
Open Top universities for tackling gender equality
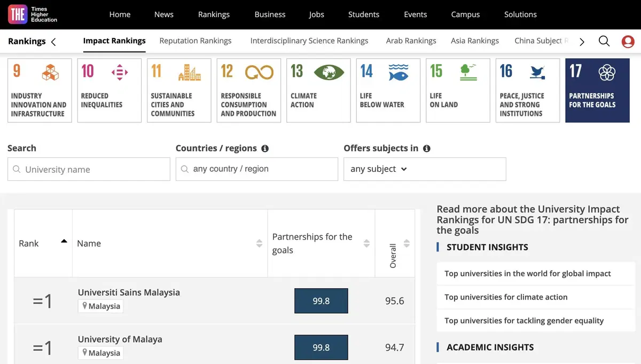[x=524, y=320]
